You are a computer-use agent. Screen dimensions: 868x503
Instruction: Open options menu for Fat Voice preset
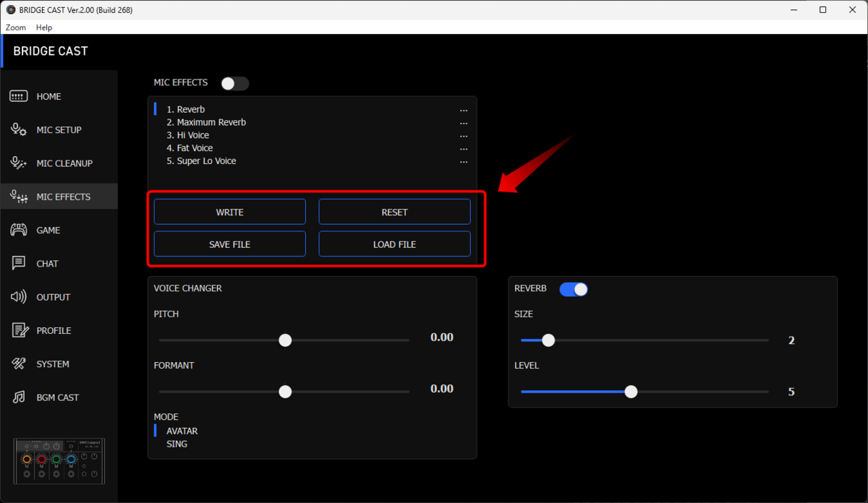coord(464,149)
